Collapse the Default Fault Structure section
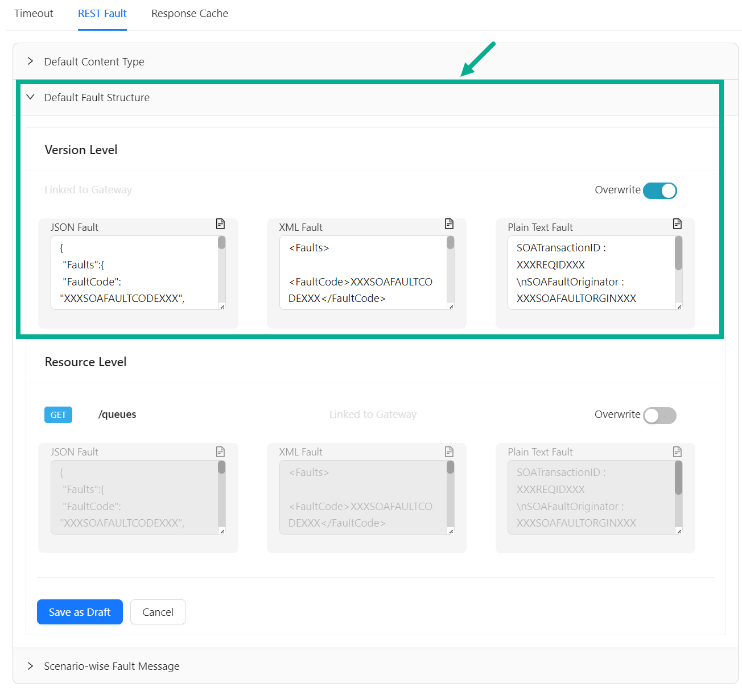Viewport: 742px width, 700px height. [97, 98]
